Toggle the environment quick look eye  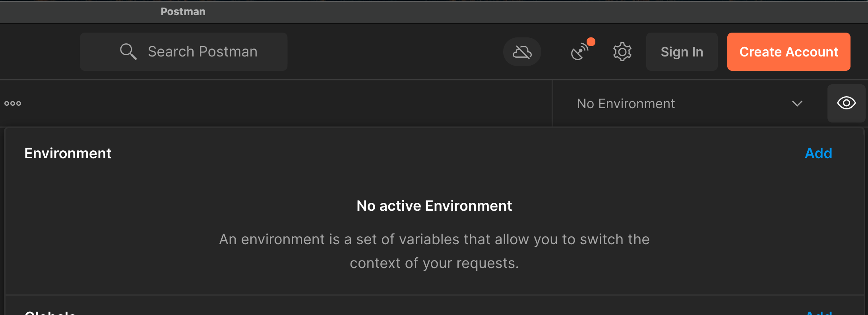[846, 103]
